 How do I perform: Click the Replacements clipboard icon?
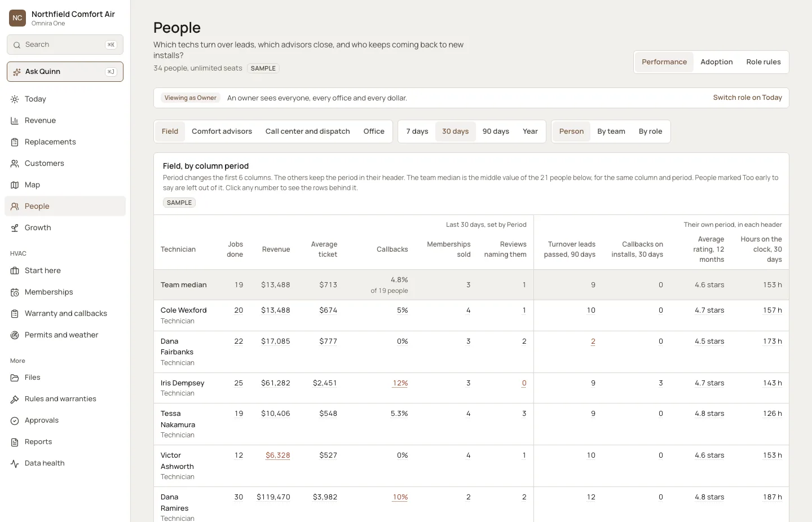[15, 142]
